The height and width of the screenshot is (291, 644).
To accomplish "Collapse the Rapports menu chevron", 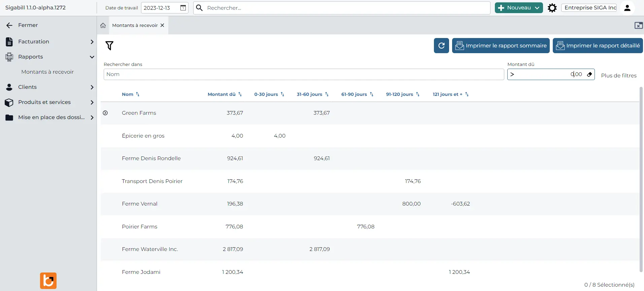I will [92, 57].
